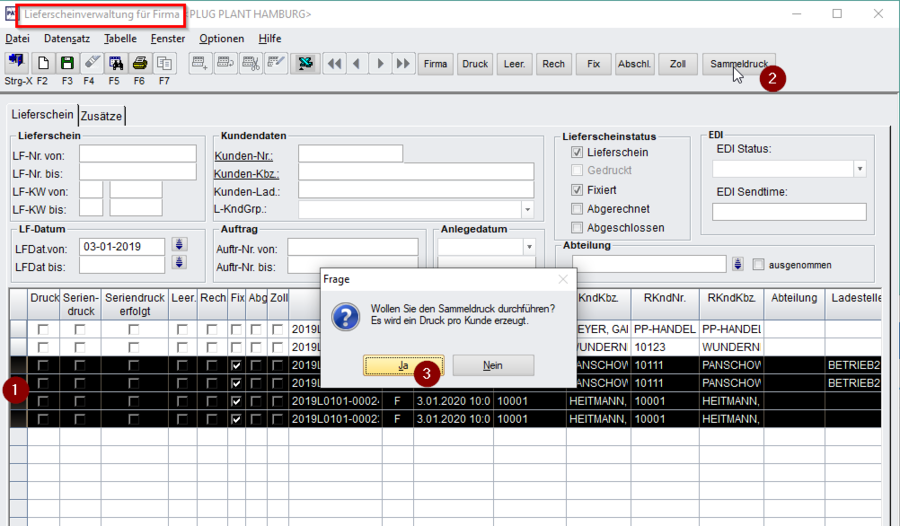The image size is (900, 526).
Task: Click the eraser icon (F4)
Action: pyautogui.click(x=91, y=63)
